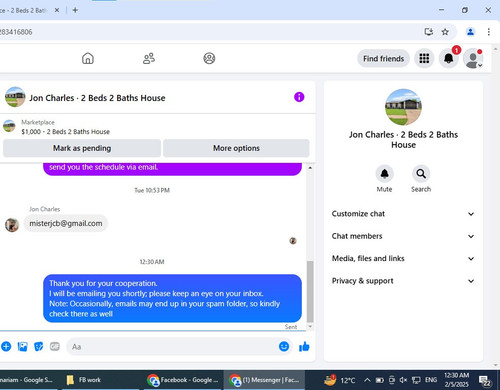Viewport: 500px width, 390px height.
Task: Open Chrome three-dot menu
Action: (488, 32)
